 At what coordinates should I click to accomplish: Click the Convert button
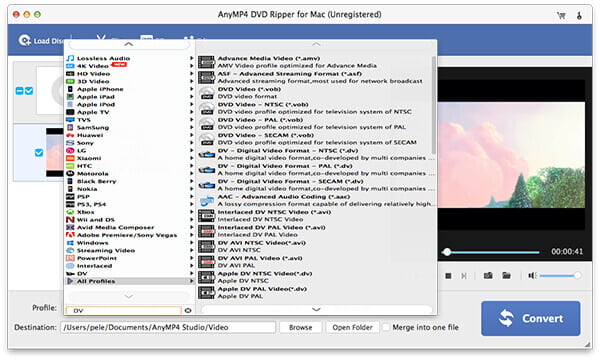[x=531, y=318]
